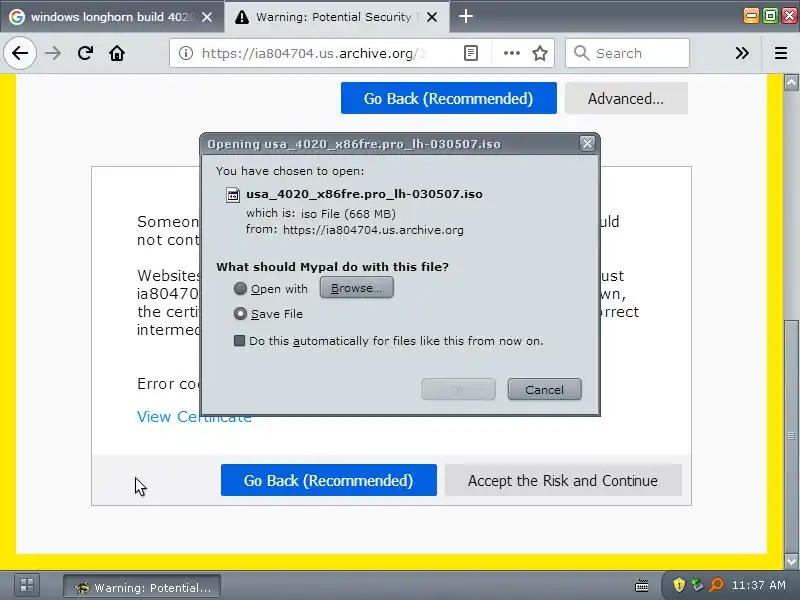
Task: Select the Warning: Potential Security tab
Action: [x=337, y=17]
